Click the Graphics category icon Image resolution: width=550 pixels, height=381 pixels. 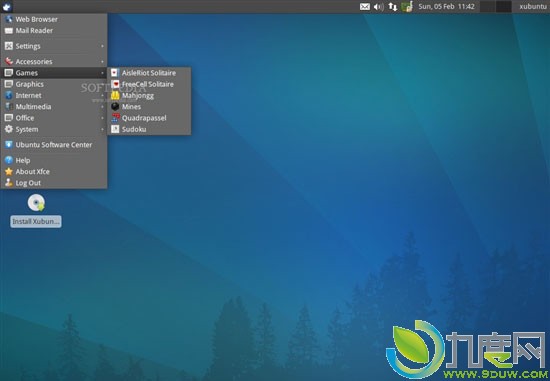[x=9, y=84]
